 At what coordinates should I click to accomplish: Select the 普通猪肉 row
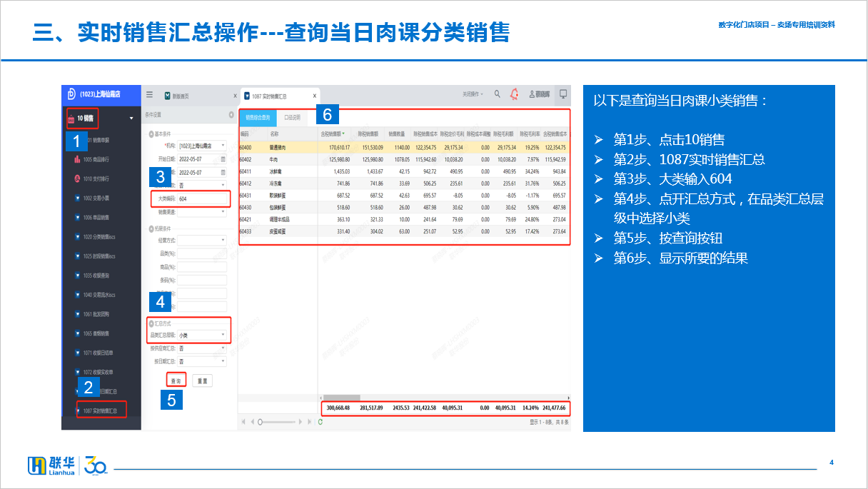pyautogui.click(x=403, y=146)
